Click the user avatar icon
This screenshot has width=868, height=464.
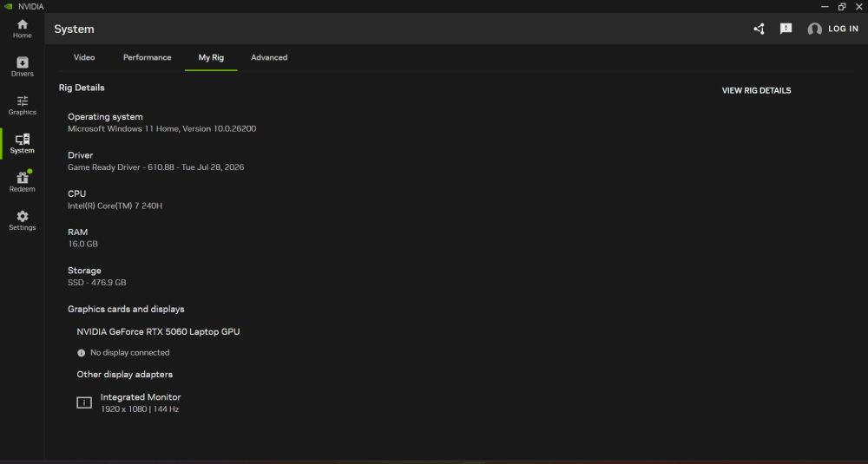(814, 29)
